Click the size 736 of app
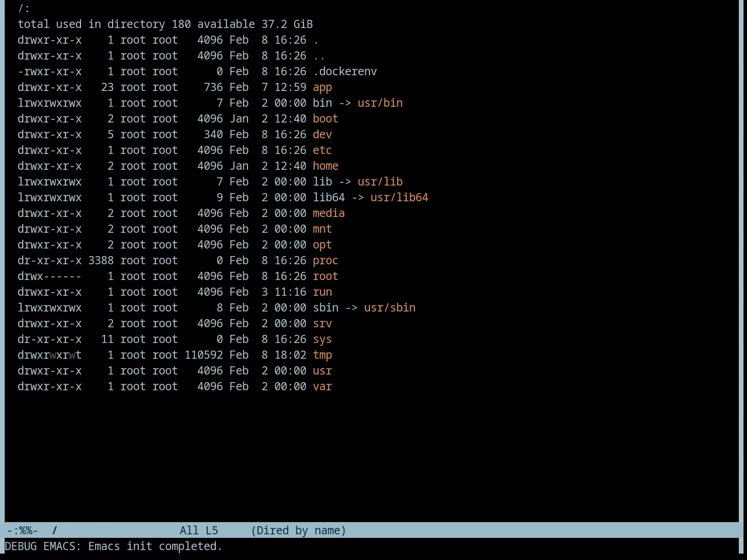747x560 pixels. 213,87
